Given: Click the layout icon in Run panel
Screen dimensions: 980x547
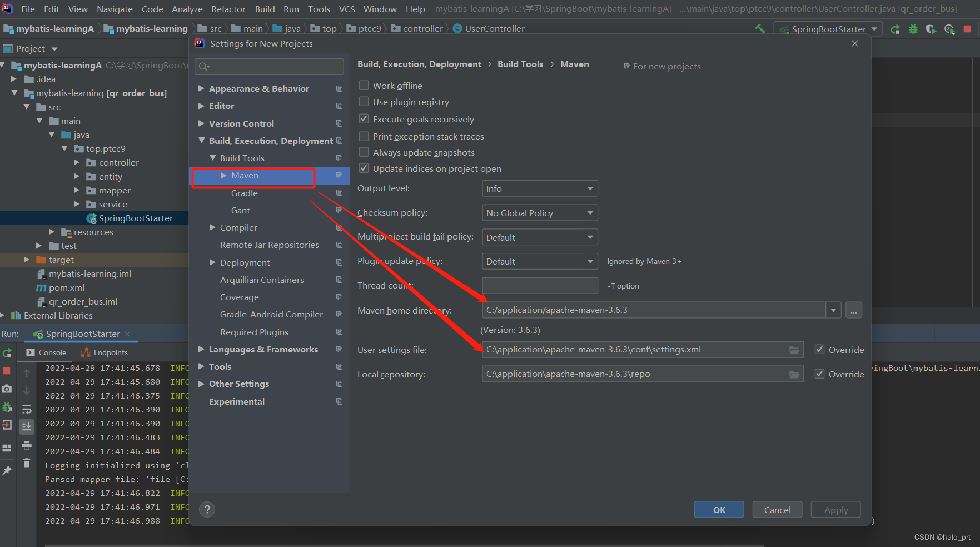Looking at the screenshot, I should 7,448.
